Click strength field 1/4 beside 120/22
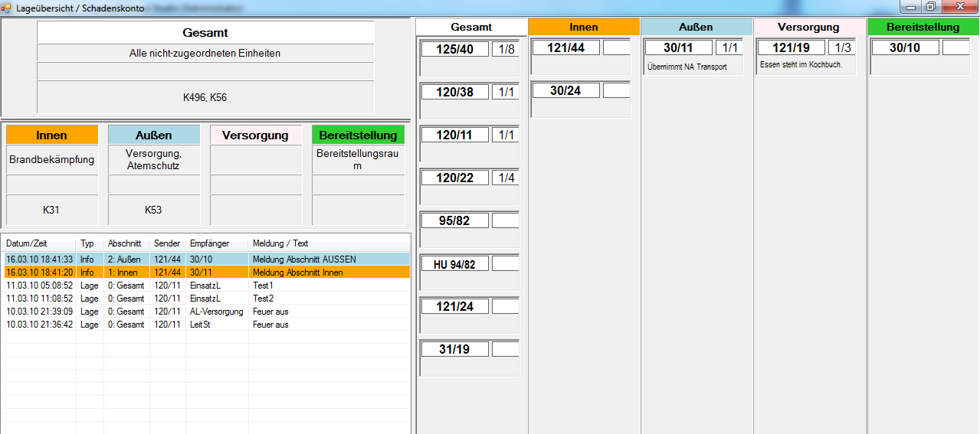 tap(506, 178)
